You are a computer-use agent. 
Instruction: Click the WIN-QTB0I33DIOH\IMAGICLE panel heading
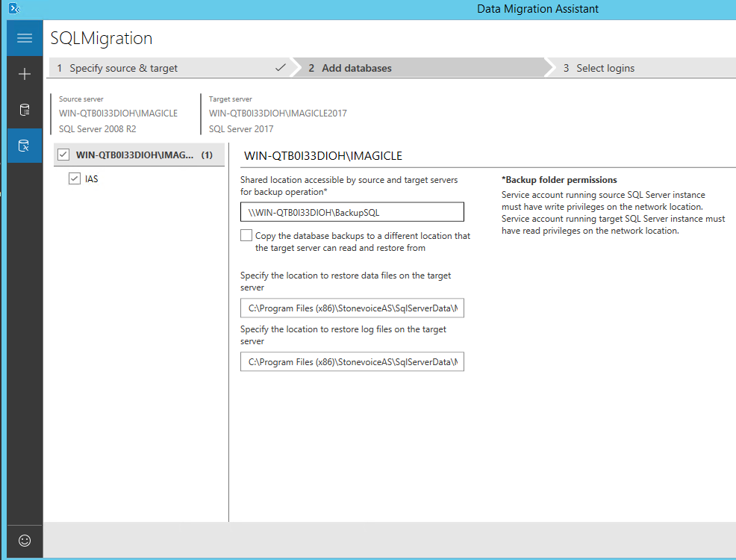tap(323, 156)
